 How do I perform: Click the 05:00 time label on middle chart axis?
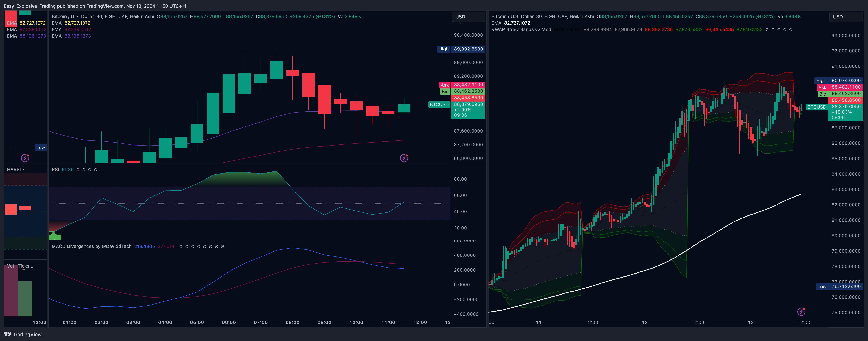[197, 322]
